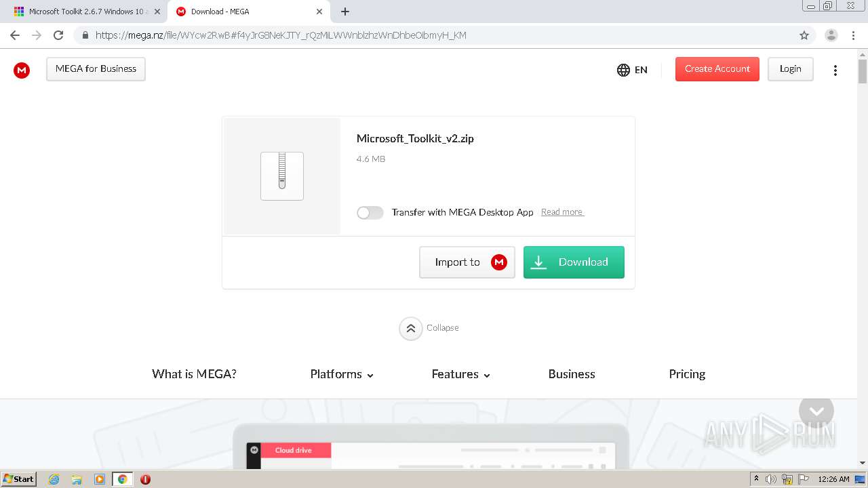868x488 pixels.
Task: Go back to previous page
Action: pos(15,35)
